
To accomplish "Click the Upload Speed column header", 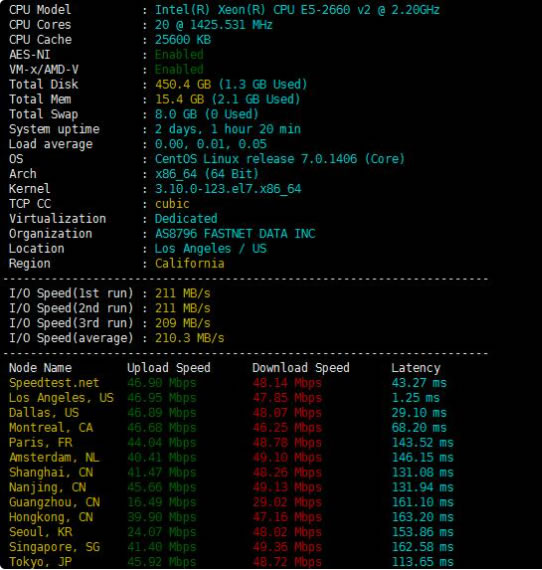I will tap(169, 368).
